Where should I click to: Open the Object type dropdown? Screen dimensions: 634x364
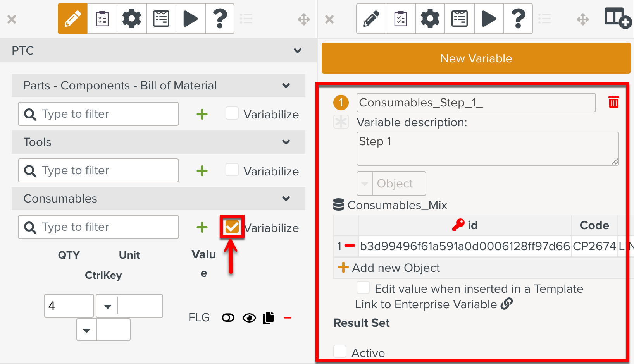point(365,184)
